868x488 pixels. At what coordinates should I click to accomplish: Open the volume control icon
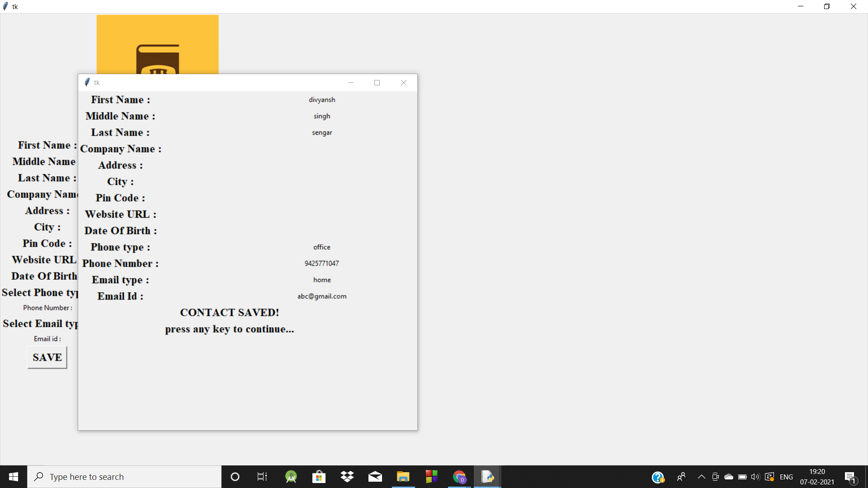pyautogui.click(x=755, y=477)
